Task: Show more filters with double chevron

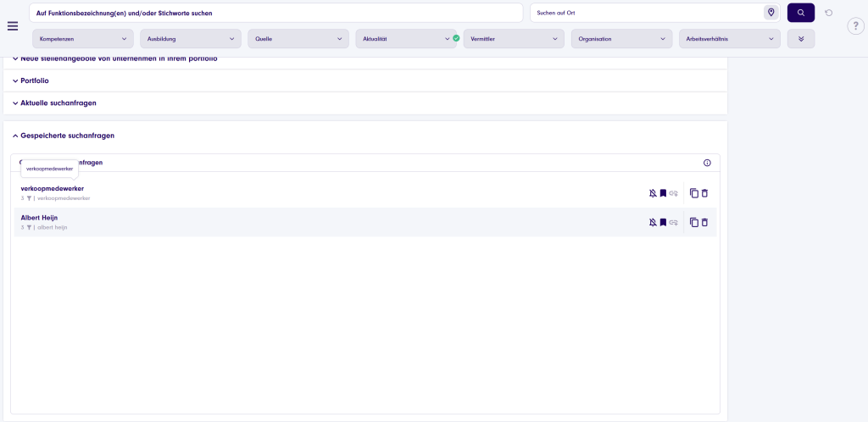Action: click(800, 39)
